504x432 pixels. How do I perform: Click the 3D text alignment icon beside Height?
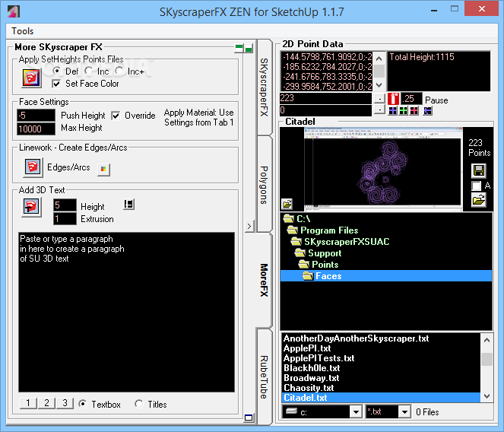tap(128, 205)
